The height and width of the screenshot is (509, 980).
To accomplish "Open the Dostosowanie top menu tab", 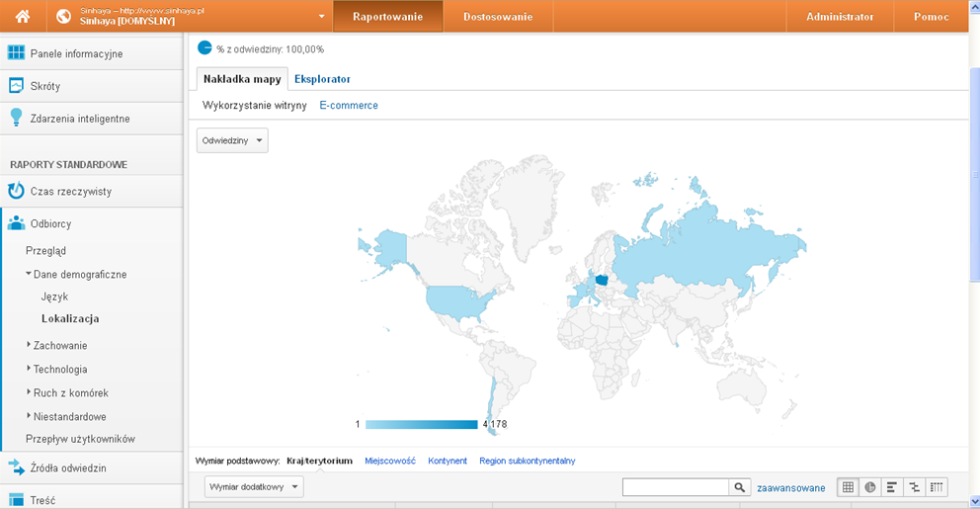I will pos(498,17).
